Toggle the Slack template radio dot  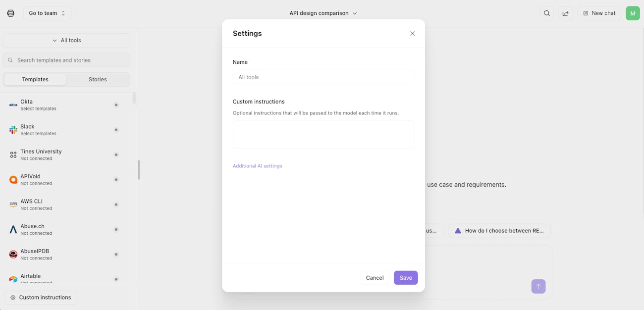pyautogui.click(x=116, y=130)
